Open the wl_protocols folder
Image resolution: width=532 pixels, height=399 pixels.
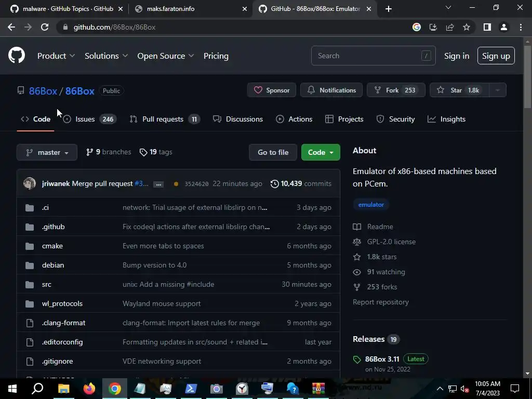click(x=62, y=303)
